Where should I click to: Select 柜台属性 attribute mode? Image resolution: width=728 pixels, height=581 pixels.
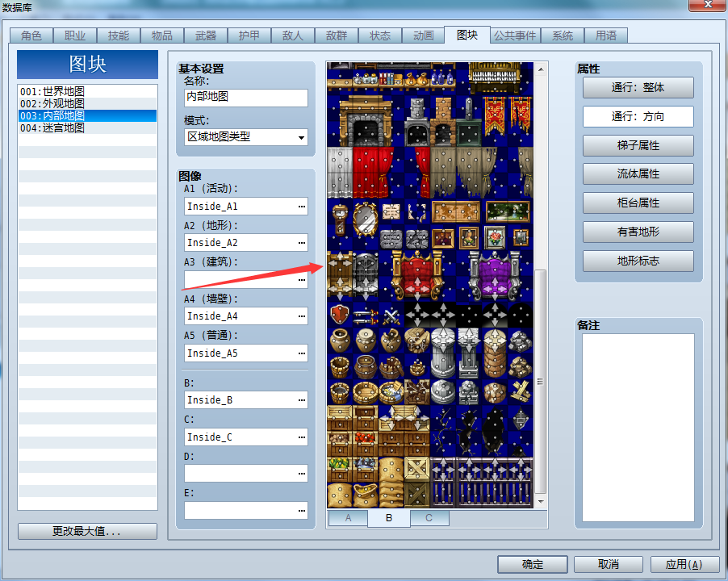tap(638, 203)
